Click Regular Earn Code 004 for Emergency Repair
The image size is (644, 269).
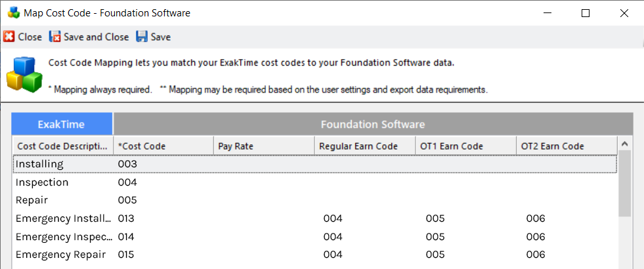point(333,255)
